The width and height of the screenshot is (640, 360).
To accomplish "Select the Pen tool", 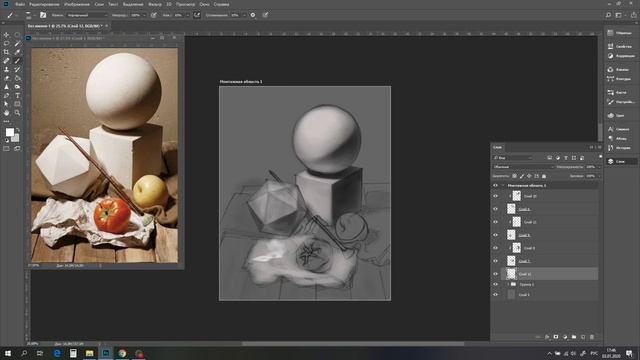I will 7,96.
